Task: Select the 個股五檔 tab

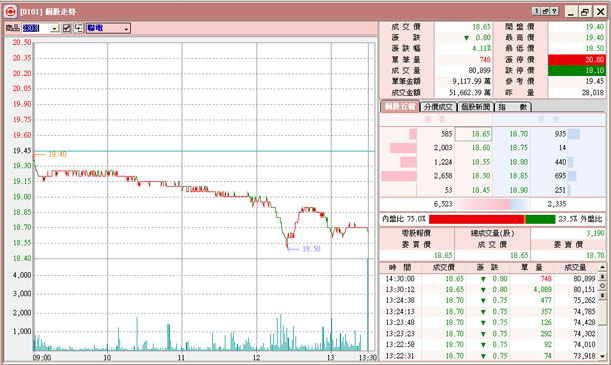Action: pyautogui.click(x=400, y=106)
